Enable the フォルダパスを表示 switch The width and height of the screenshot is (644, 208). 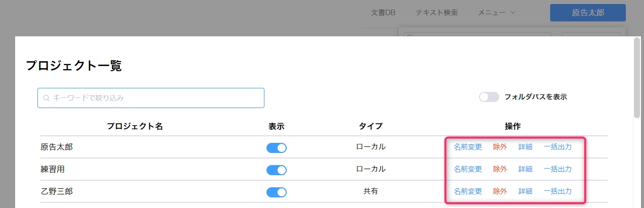click(x=489, y=97)
